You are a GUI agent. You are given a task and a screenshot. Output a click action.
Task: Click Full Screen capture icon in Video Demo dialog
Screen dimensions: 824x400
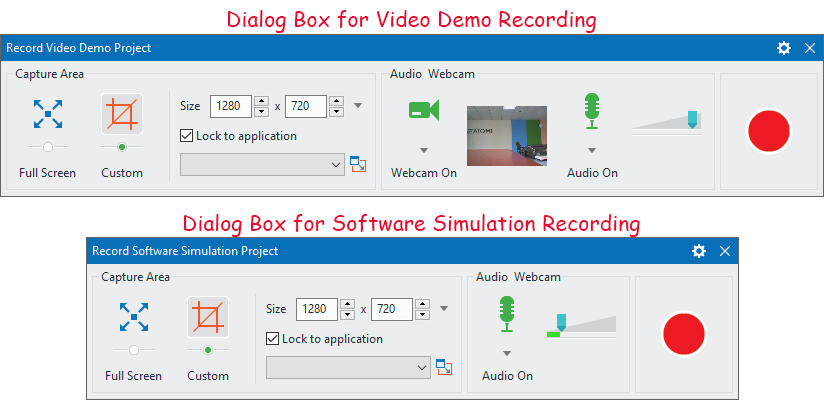(48, 114)
